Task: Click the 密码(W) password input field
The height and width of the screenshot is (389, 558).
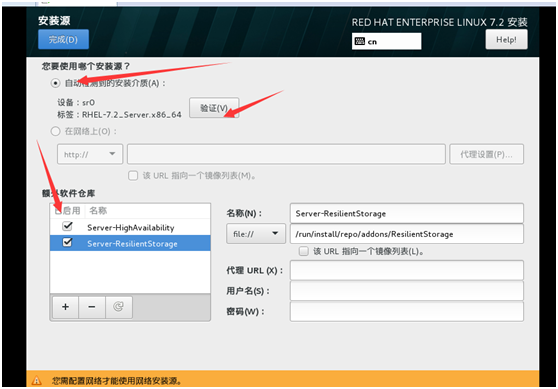Action: pos(406,311)
